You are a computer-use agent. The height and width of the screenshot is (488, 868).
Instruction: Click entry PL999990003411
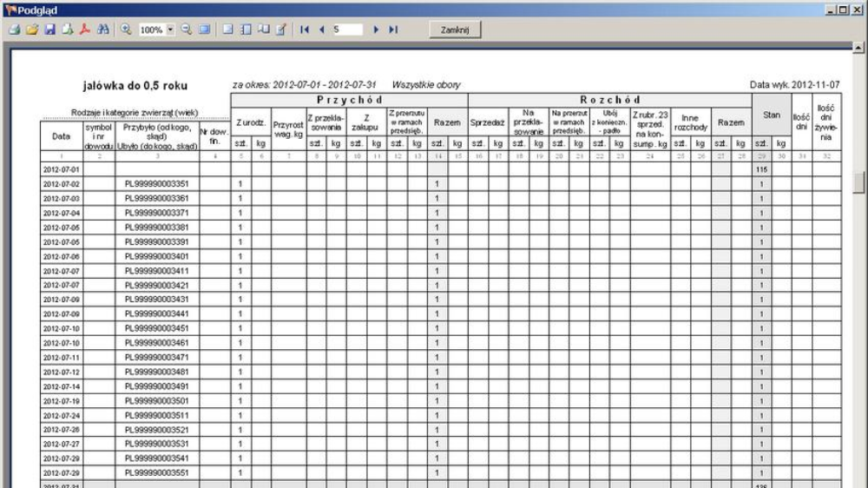tap(157, 271)
